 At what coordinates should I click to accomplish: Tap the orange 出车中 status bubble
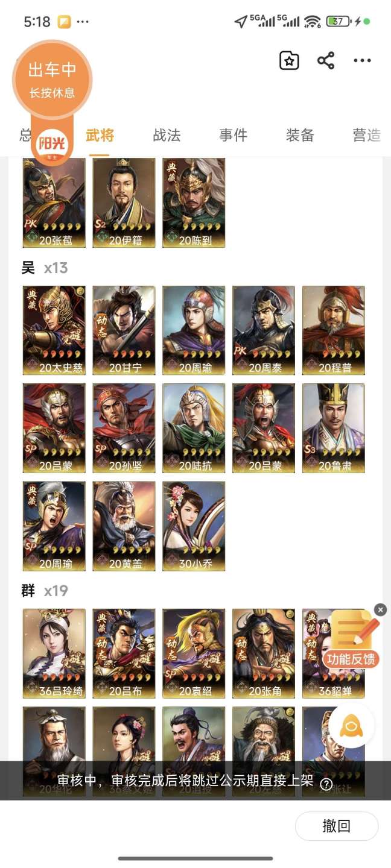point(52,79)
